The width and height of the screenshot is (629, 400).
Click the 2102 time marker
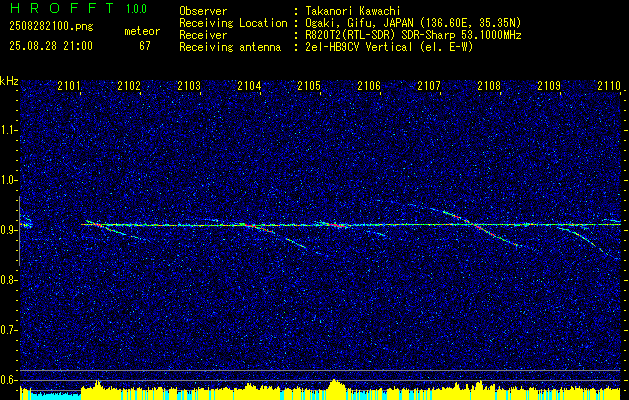pos(129,86)
